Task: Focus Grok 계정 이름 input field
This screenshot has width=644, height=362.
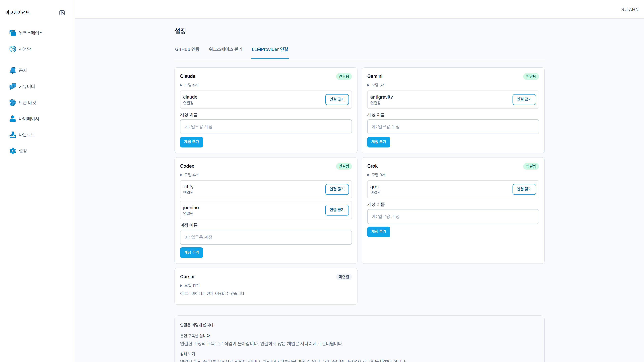Action: [453, 217]
